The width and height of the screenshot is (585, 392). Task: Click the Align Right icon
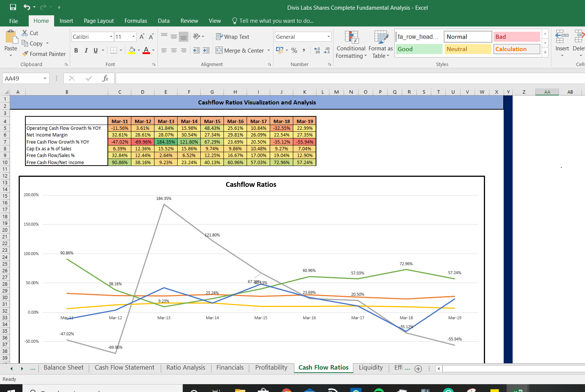click(184, 50)
